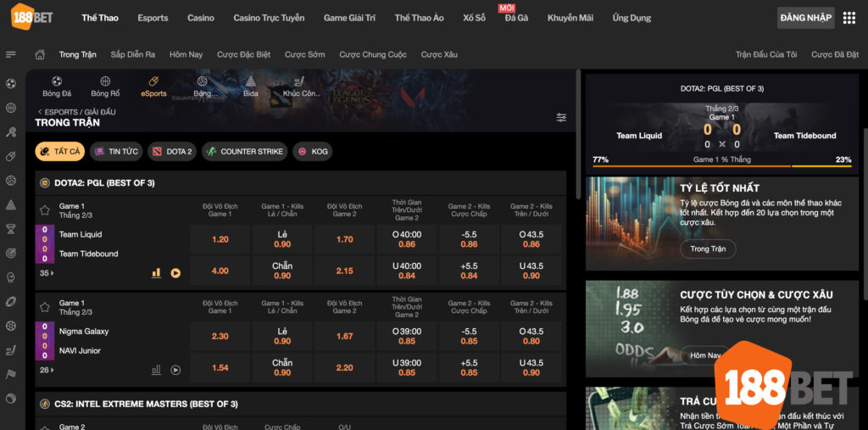The height and width of the screenshot is (430, 868).
Task: Select boxing glove icon in left sidebar
Action: coord(10,277)
